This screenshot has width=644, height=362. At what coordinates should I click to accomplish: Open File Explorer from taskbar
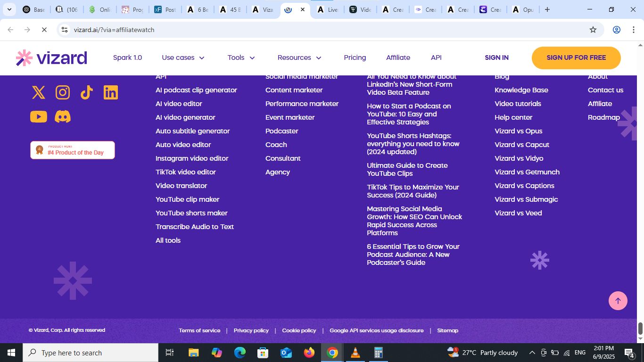click(193, 353)
